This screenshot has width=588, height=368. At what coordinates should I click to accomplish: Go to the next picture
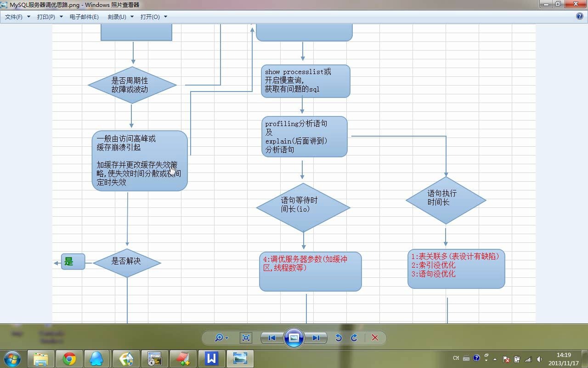coord(316,338)
